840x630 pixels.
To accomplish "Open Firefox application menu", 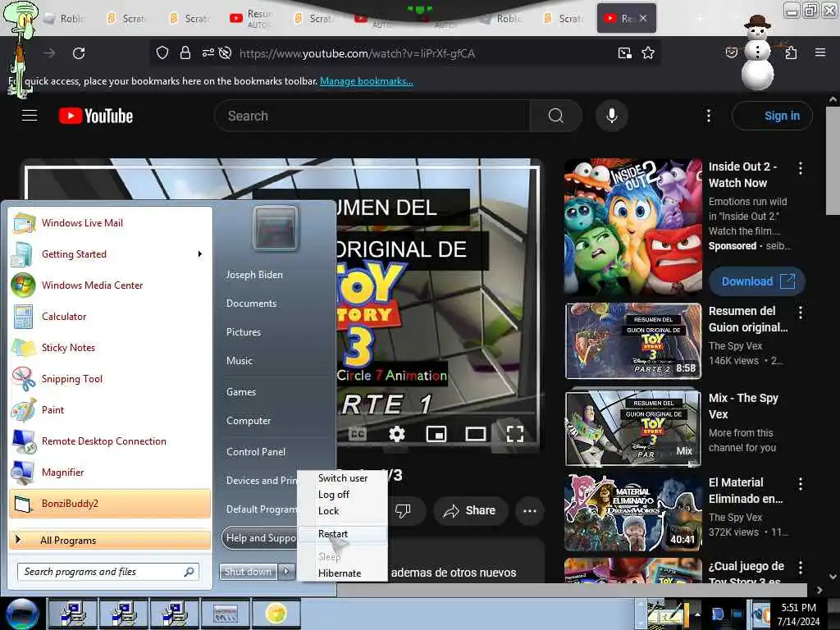I will (x=820, y=52).
